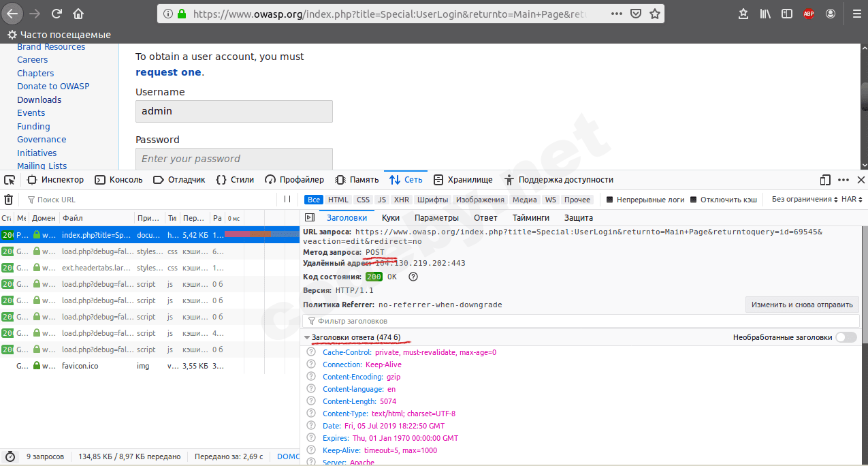Viewport: 868px width, 466px height.
Task: Check the Отключить кэш option
Action: [693, 200]
